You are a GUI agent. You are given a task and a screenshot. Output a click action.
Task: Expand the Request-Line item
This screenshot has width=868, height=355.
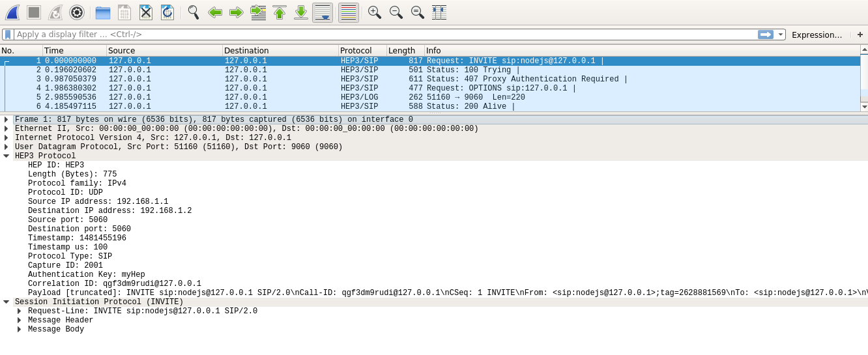tap(19, 311)
